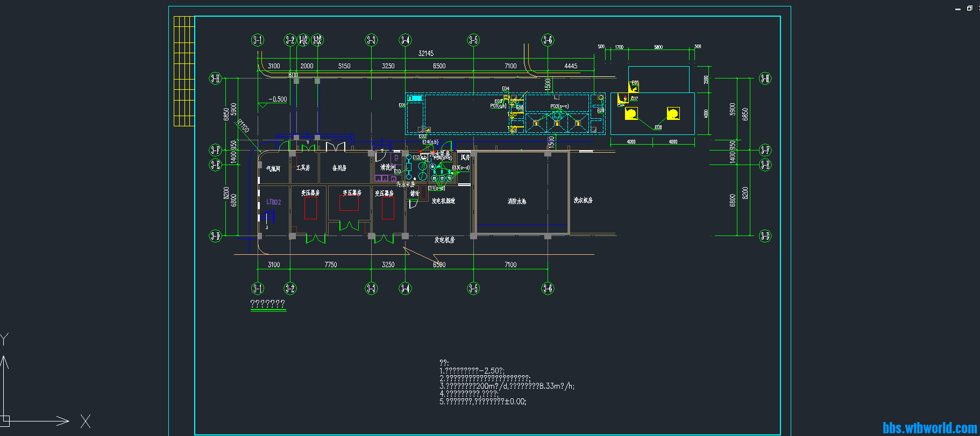Screen dimensions: 980x436
Task: Minimize the drawing window
Action: tap(957, 9)
